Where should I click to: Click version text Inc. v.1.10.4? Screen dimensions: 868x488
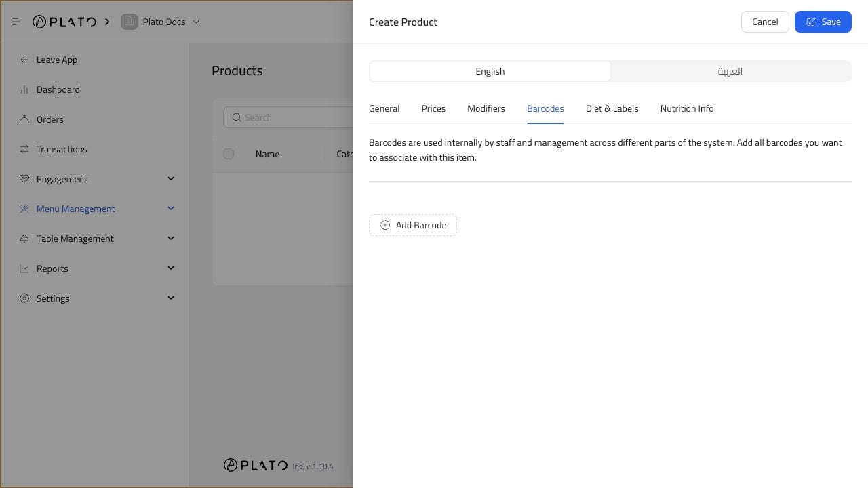pyautogui.click(x=313, y=466)
